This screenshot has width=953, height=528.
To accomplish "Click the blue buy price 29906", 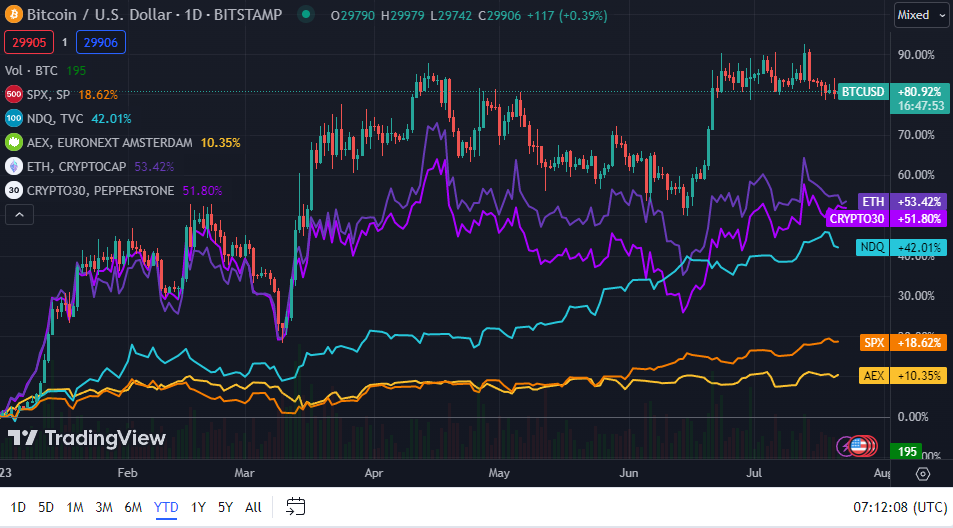I will coord(101,43).
